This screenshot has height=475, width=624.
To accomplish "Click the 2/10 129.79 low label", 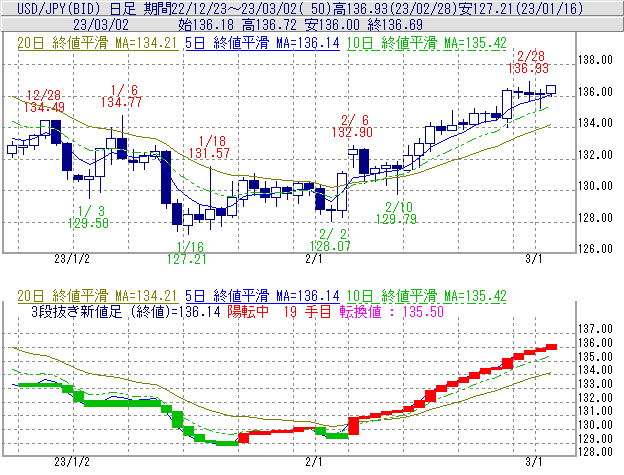I will (x=396, y=213).
